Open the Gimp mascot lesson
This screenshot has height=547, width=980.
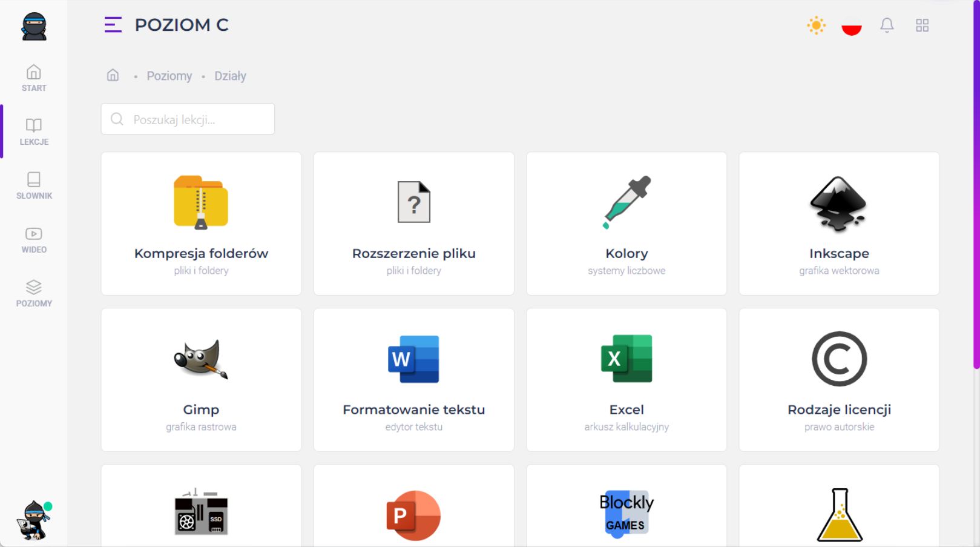click(x=201, y=359)
